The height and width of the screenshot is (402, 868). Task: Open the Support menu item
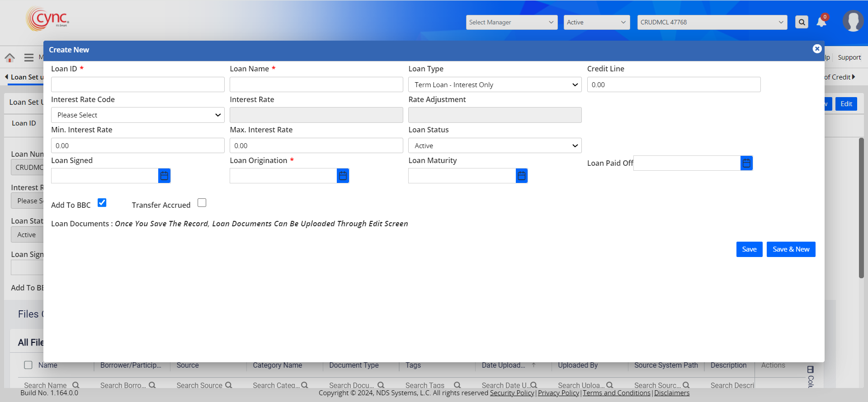(x=849, y=57)
